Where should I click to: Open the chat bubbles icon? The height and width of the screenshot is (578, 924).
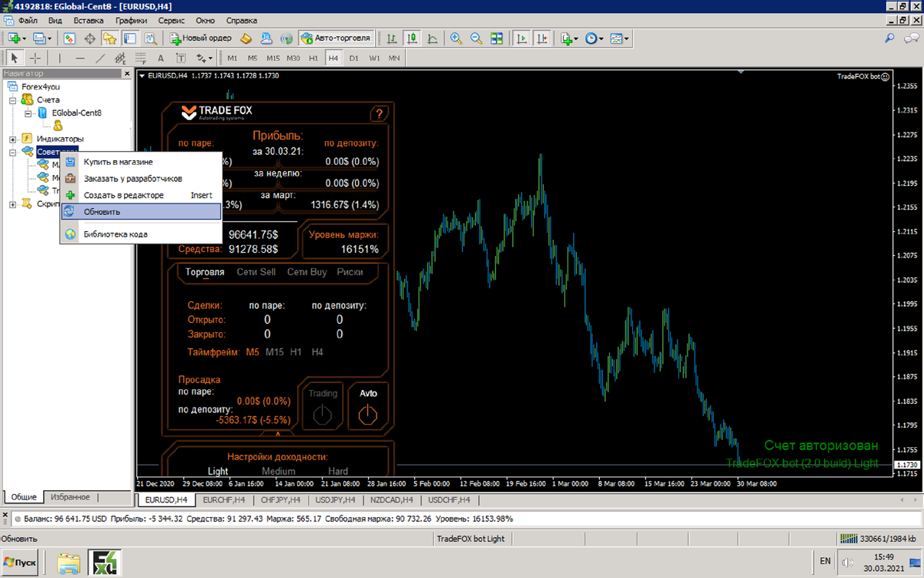point(910,38)
